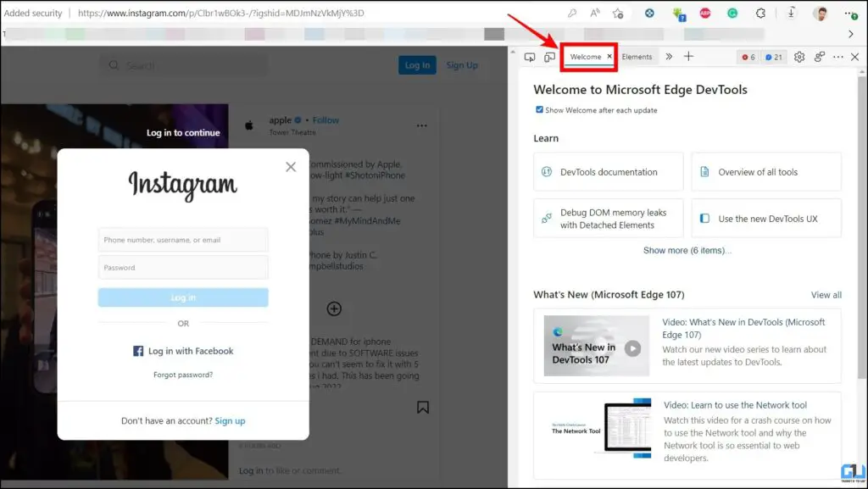Open DevTools customize three-dot menu

pyautogui.click(x=838, y=57)
